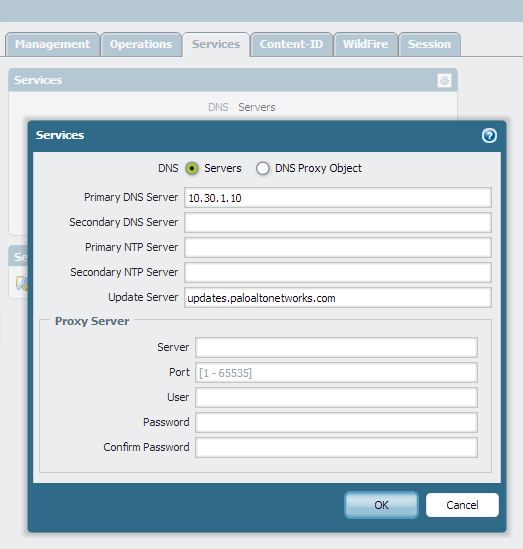Cancel the Services dialog

coord(462,505)
